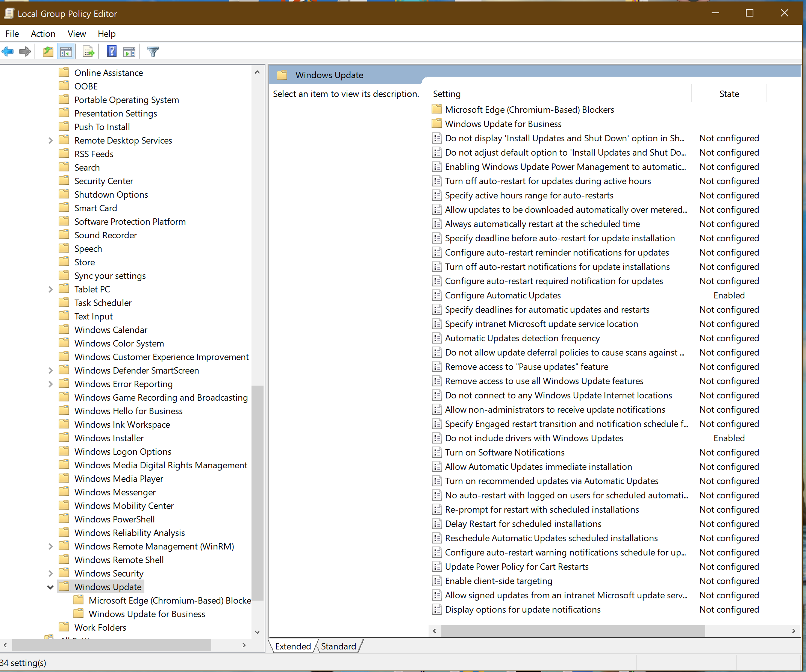The height and width of the screenshot is (672, 806).
Task: Click the Forward arrow toolbar icon
Action: pos(25,51)
